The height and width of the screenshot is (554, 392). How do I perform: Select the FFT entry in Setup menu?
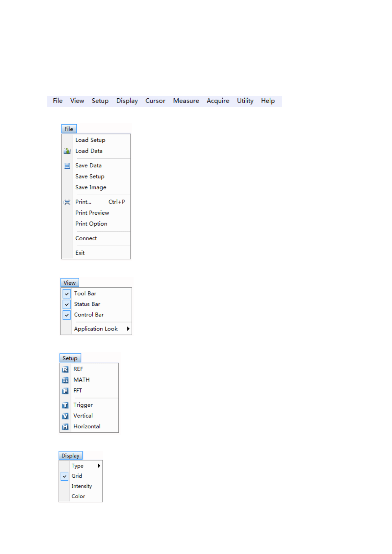[x=89, y=391]
